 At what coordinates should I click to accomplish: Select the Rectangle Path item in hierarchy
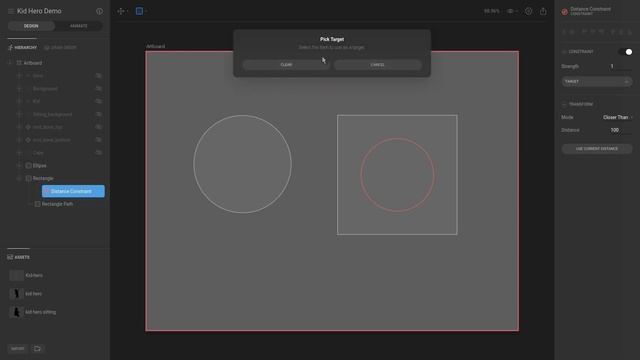point(57,204)
